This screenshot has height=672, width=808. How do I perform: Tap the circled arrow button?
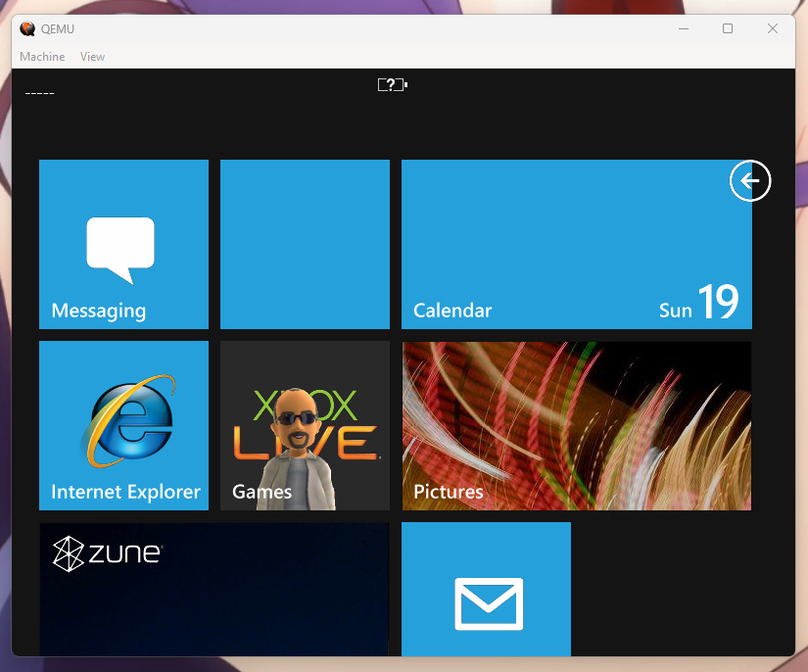pyautogui.click(x=750, y=181)
